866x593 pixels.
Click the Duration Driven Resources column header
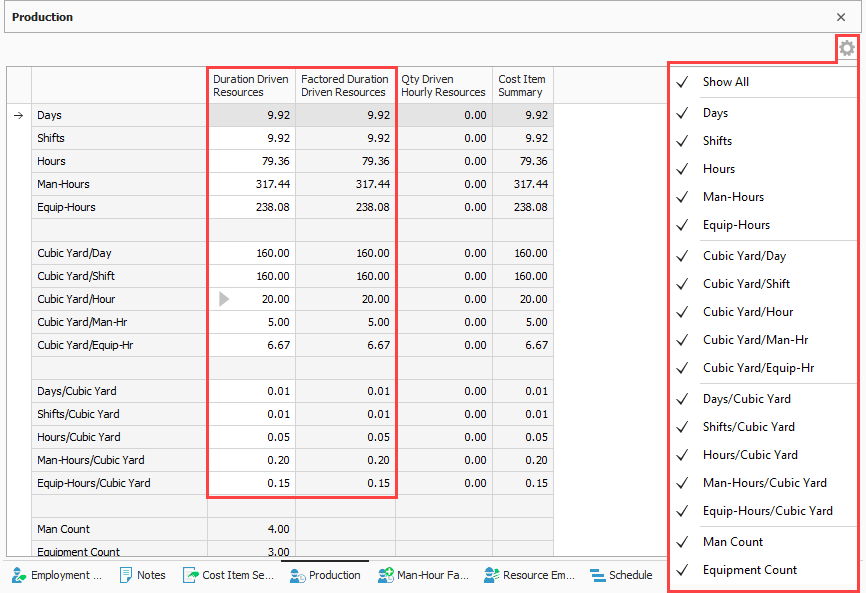(252, 86)
